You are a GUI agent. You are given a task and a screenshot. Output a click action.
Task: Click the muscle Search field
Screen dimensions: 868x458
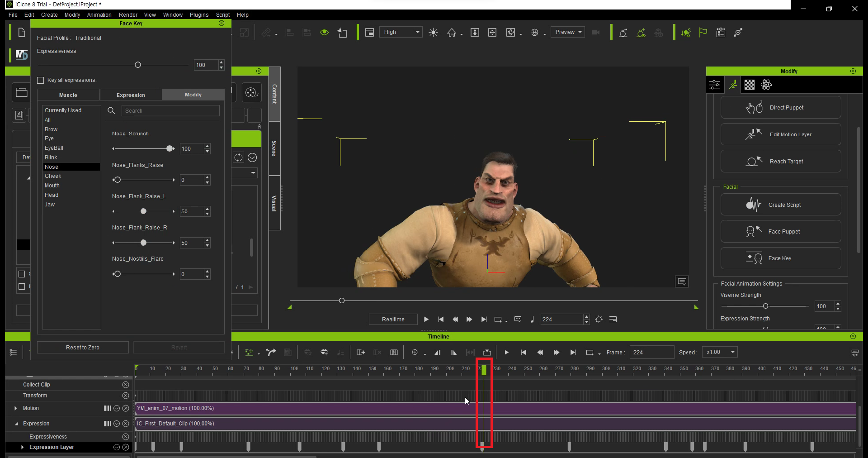[170, 111]
